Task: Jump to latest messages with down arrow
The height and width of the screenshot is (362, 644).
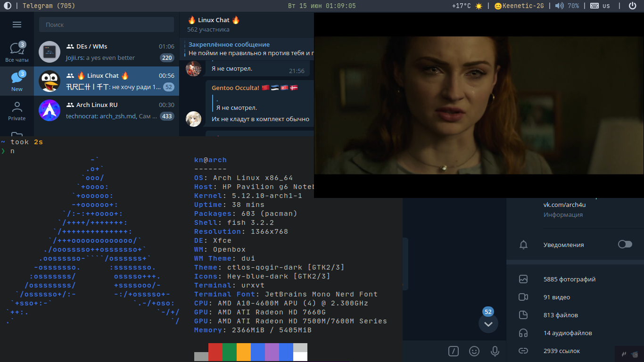Action: tap(488, 324)
